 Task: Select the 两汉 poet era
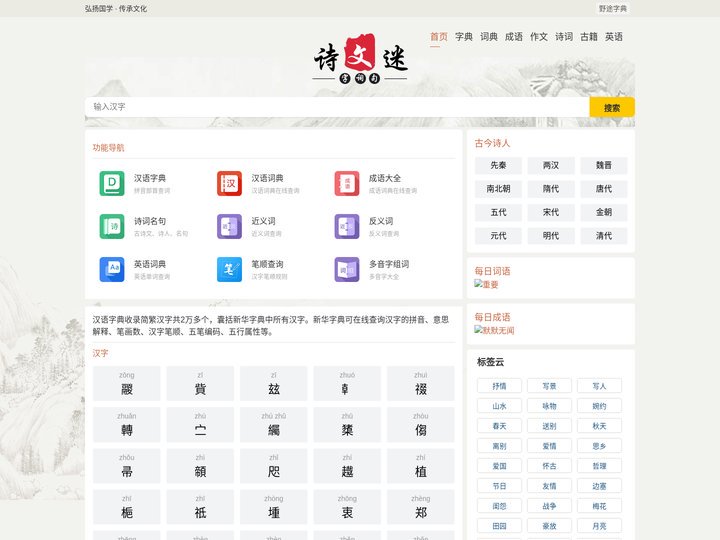point(551,165)
